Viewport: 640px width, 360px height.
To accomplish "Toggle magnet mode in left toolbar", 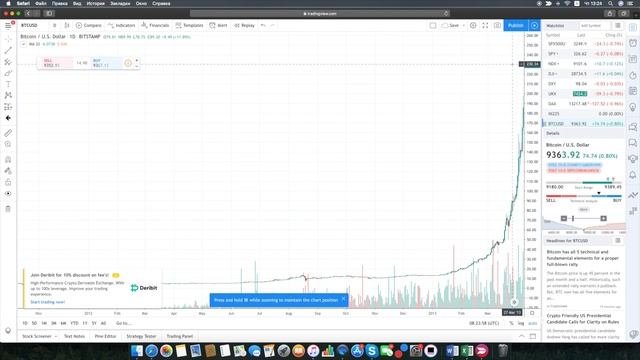I will tap(8, 159).
